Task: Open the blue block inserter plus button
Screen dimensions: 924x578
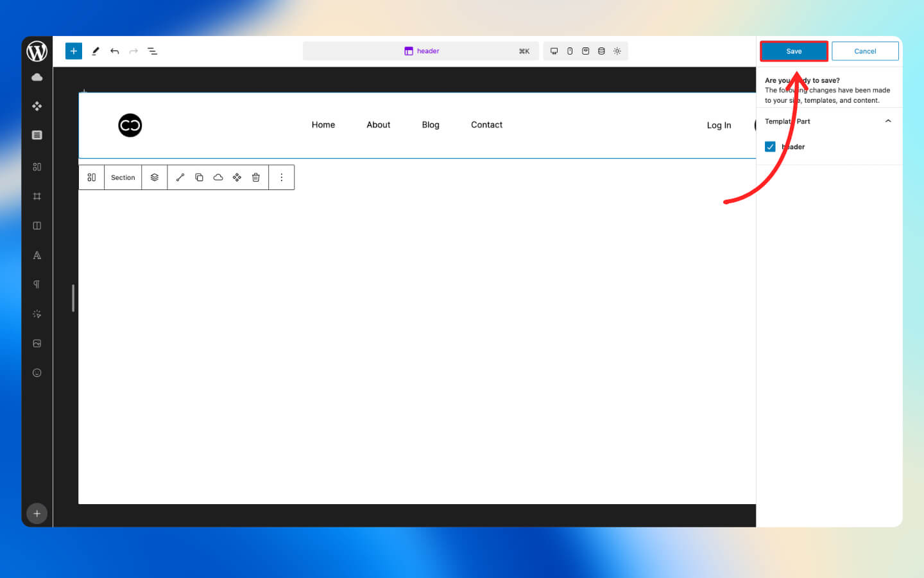Action: point(74,51)
